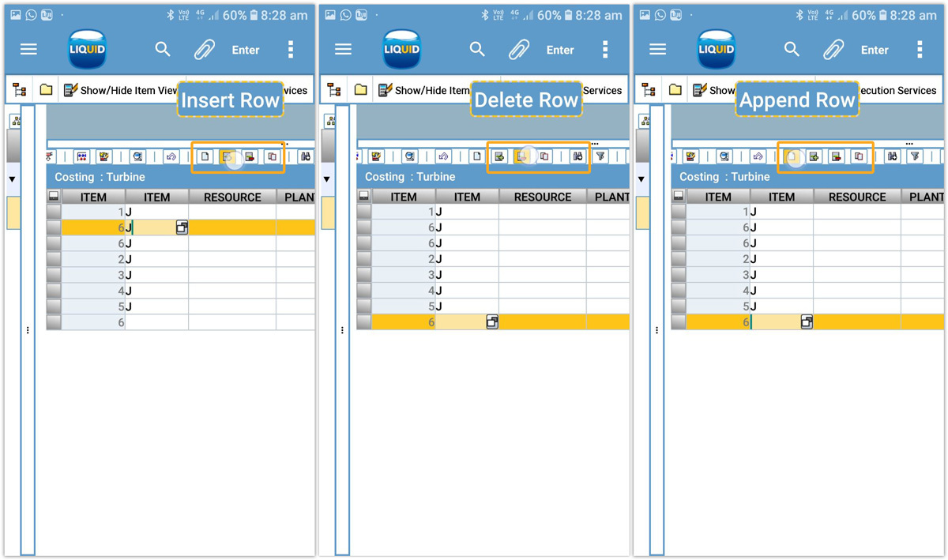Toggle row selector for item 1 in left screen
Screen dimensions: 948x560
pos(54,212)
